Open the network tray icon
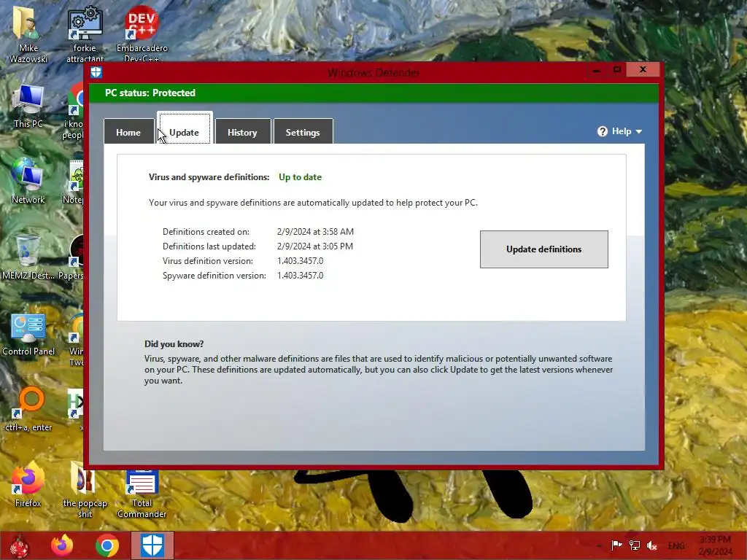This screenshot has width=747, height=560. 634,545
